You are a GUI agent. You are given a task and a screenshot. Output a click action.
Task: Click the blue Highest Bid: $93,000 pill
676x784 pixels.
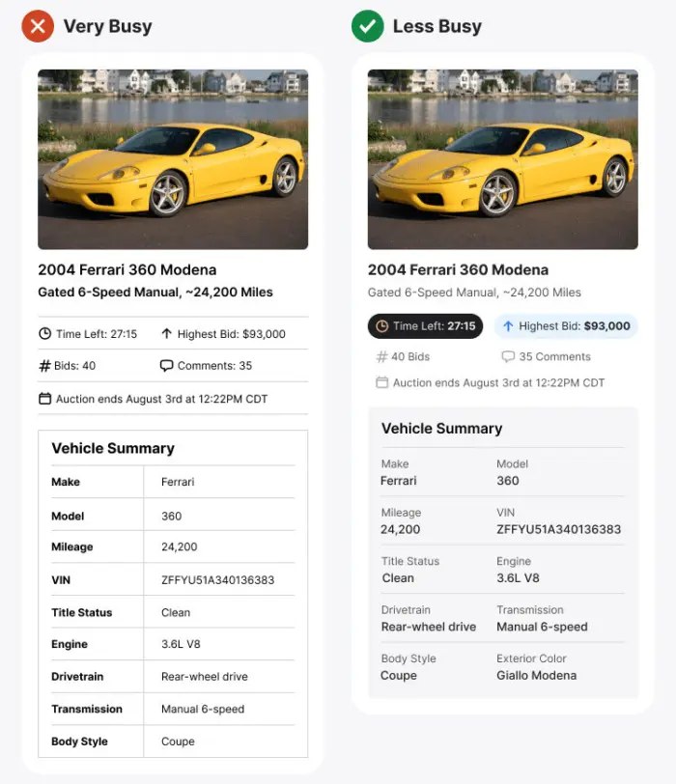566,326
